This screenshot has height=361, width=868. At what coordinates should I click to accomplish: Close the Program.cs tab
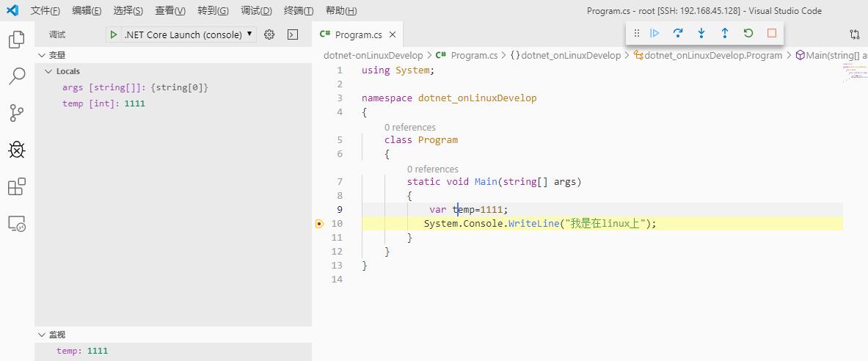tap(393, 34)
